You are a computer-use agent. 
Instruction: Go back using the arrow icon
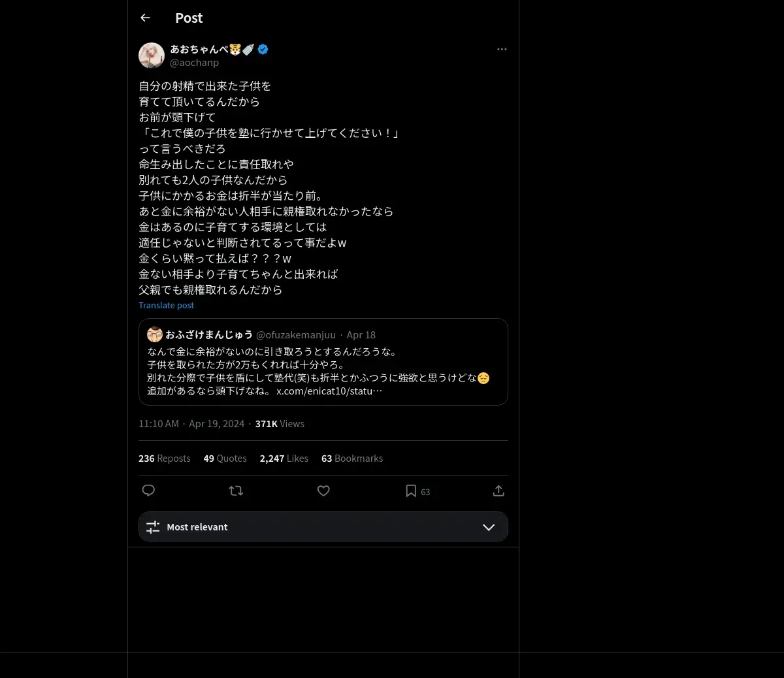(x=145, y=18)
